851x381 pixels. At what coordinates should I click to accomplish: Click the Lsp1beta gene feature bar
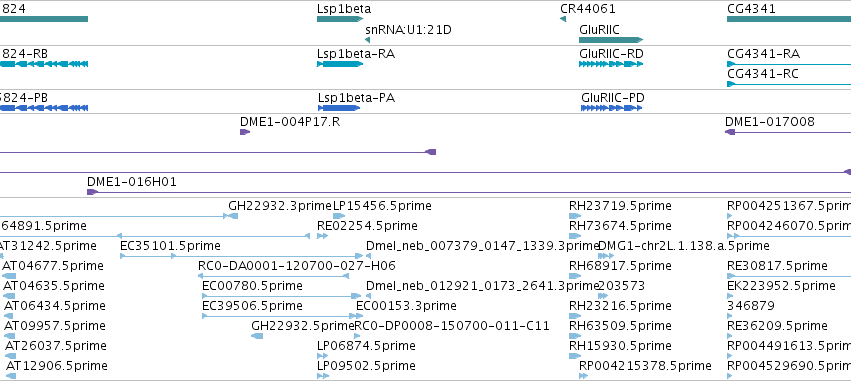[340, 19]
